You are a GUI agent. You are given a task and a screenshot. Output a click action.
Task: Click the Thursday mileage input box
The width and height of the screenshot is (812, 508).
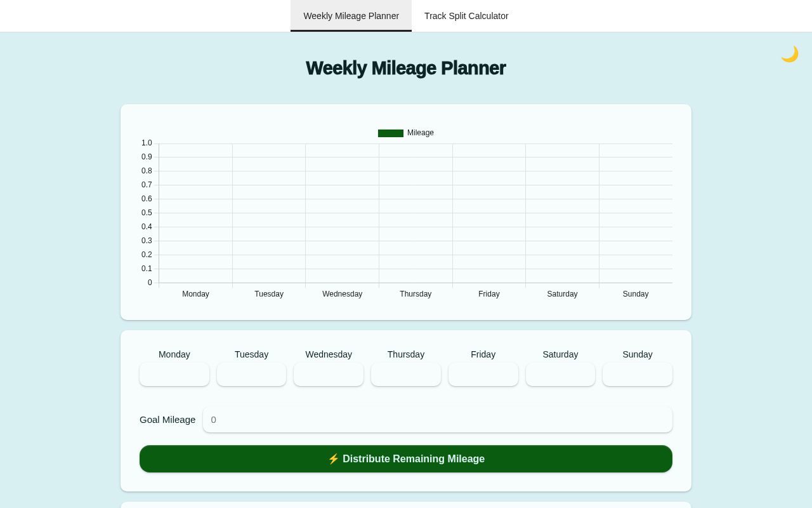coord(406,374)
